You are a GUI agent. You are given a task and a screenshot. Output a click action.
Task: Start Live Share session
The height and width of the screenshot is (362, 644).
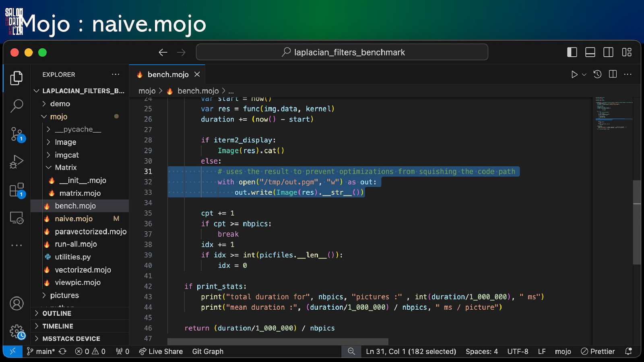(161, 351)
